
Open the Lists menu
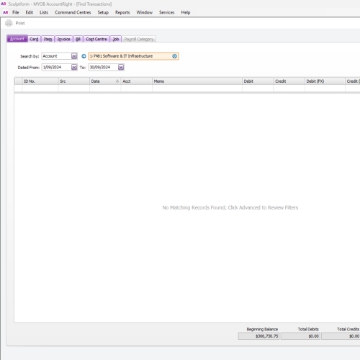pos(44,12)
